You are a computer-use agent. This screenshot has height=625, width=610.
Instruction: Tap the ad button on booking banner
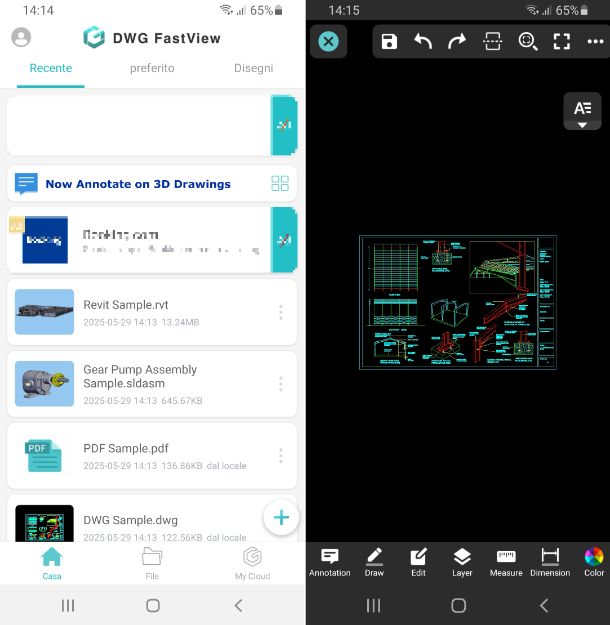(x=284, y=240)
